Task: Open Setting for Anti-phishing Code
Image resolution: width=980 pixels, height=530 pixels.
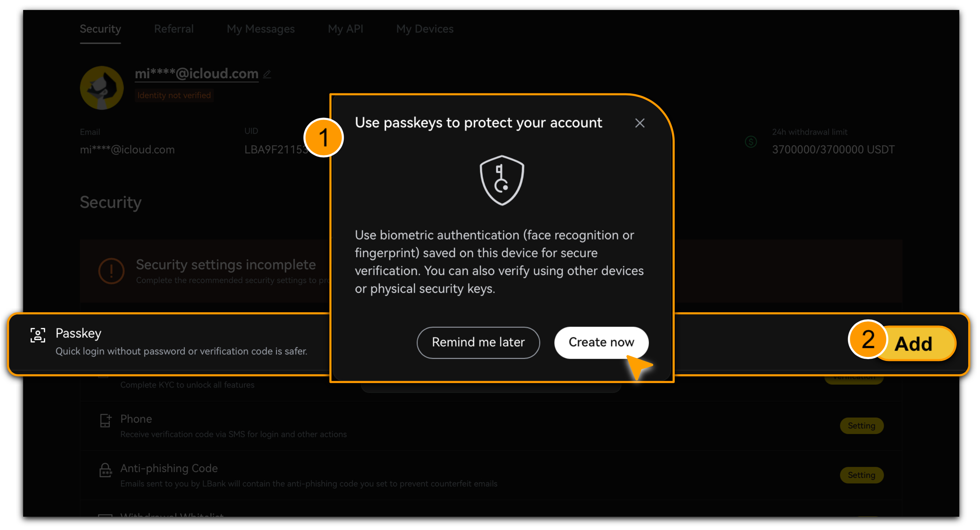Action: [x=861, y=475]
